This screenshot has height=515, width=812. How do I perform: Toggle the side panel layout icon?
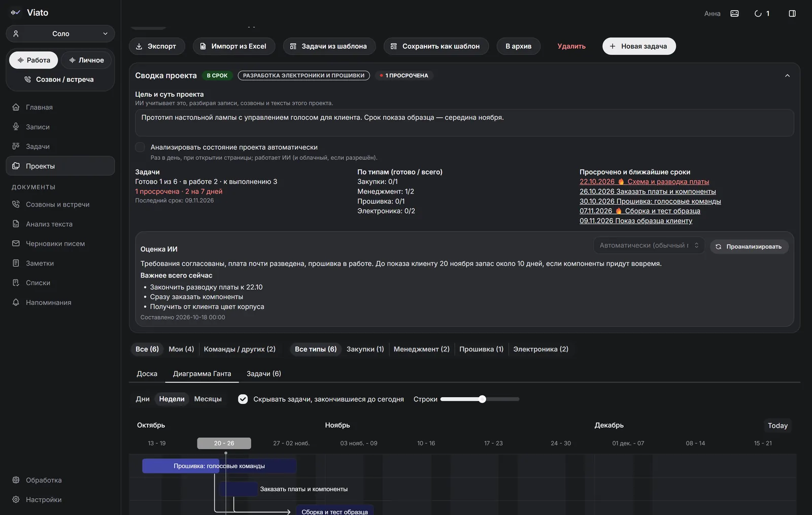coord(792,14)
